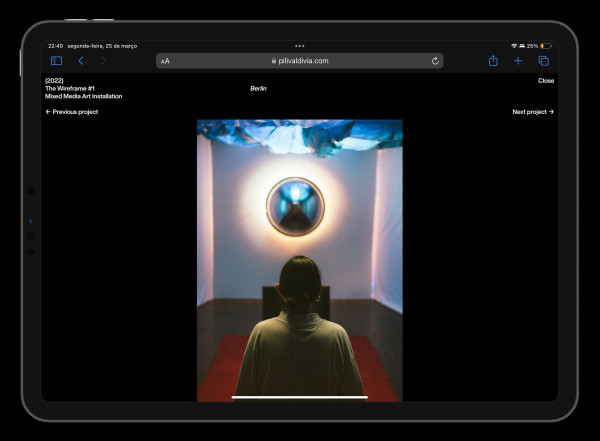Tap the status bar clock showing 22:40
Image resolution: width=600 pixels, height=441 pixels.
point(55,45)
